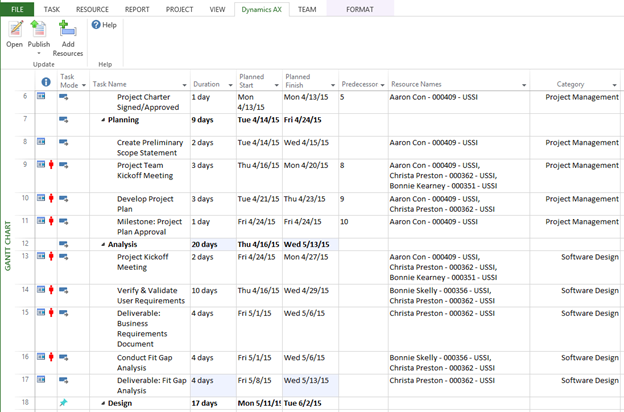Click the info indicator column header icon
The width and height of the screenshot is (624, 412).
click(45, 82)
